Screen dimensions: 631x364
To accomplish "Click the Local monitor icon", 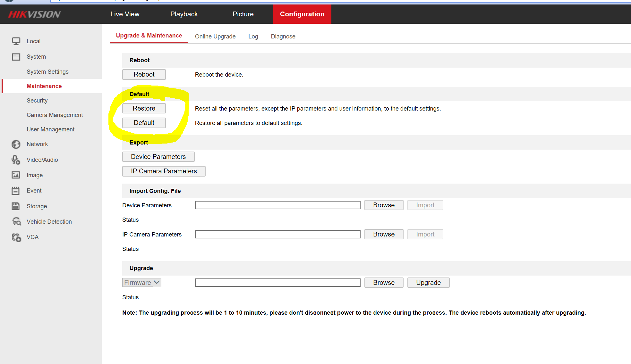I will click(16, 41).
